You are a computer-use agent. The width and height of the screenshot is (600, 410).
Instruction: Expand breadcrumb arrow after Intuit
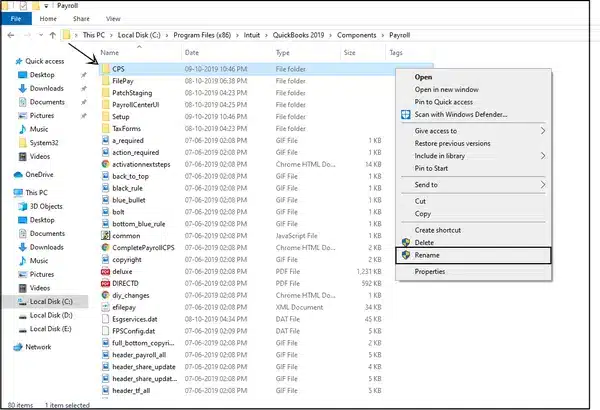tap(266, 35)
